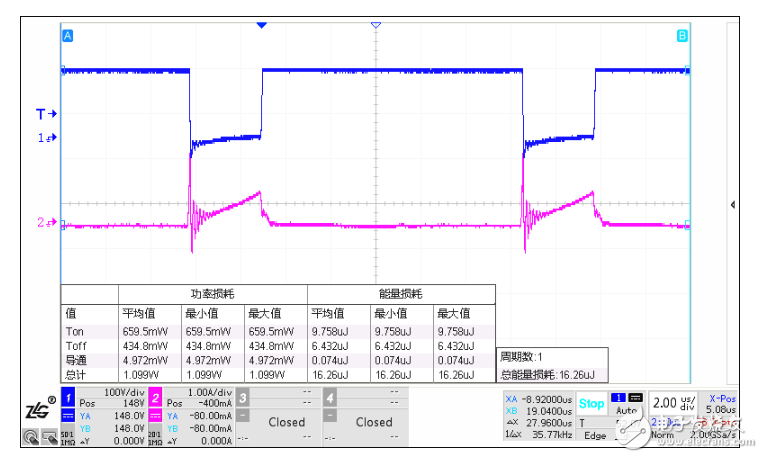The height and width of the screenshot is (458, 763).
Task: Tap the screen-touch icon beside the gesture icon
Action: point(49,437)
